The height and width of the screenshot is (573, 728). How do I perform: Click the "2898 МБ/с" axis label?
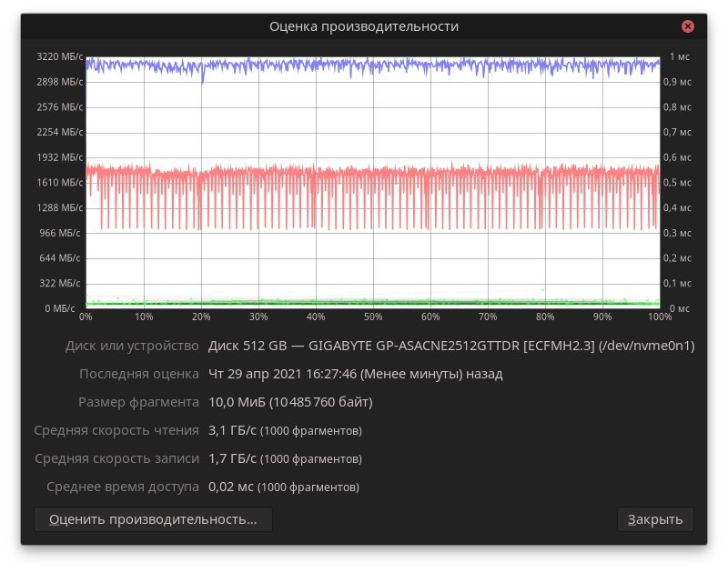coord(60,82)
